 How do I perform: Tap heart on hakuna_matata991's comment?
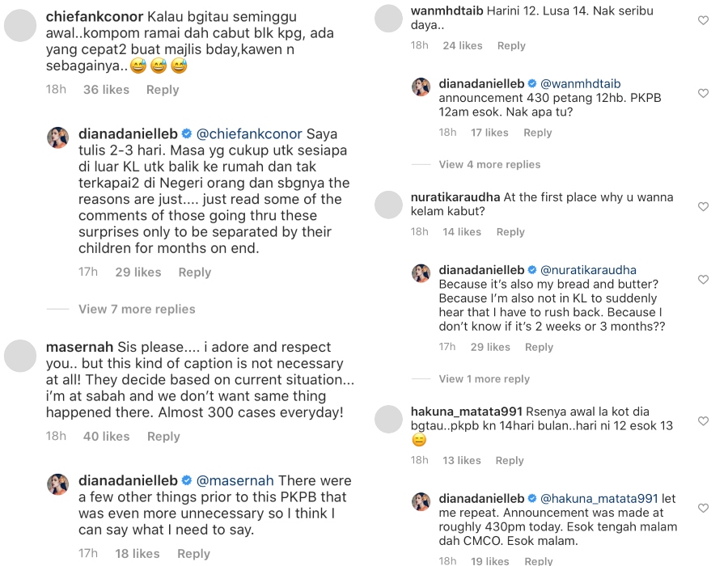(703, 421)
